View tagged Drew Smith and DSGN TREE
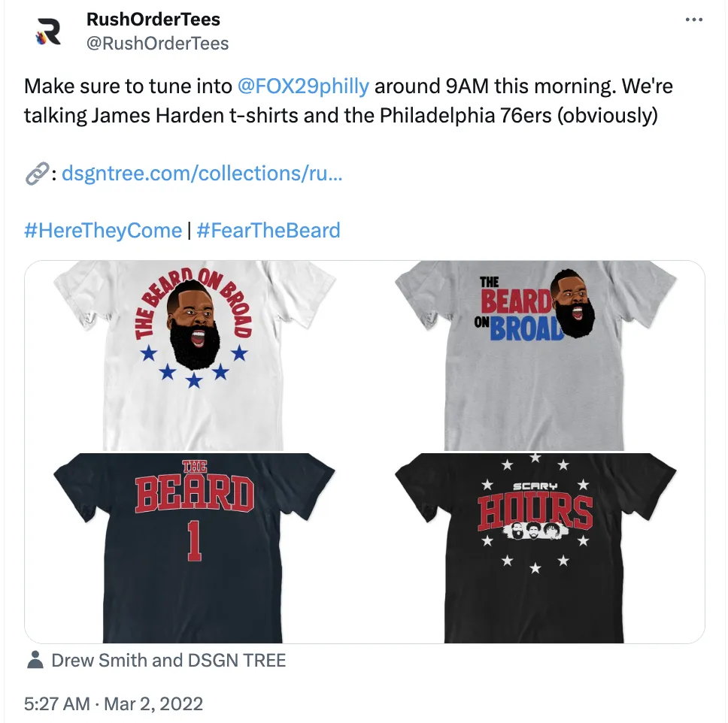Screen dimensions: 728x723 coord(168,660)
